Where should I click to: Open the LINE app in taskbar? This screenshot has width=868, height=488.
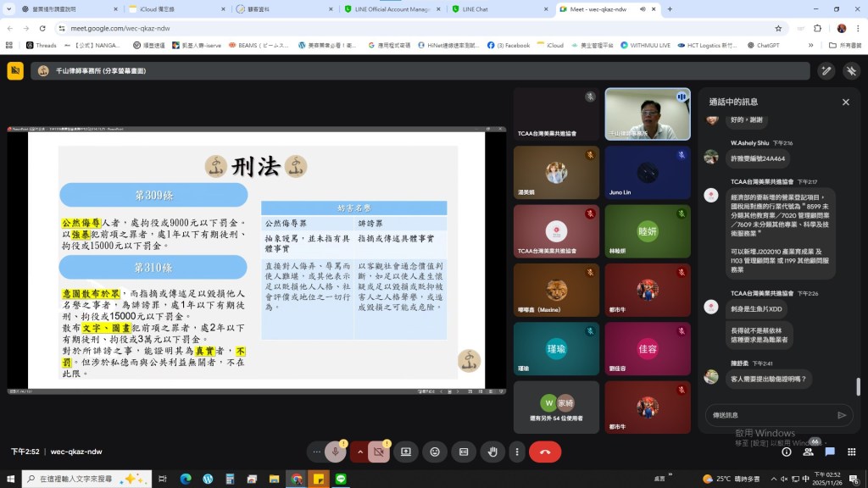tap(341, 479)
